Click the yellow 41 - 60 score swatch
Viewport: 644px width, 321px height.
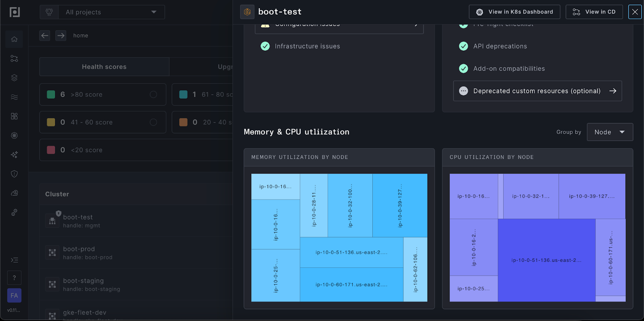pos(51,122)
